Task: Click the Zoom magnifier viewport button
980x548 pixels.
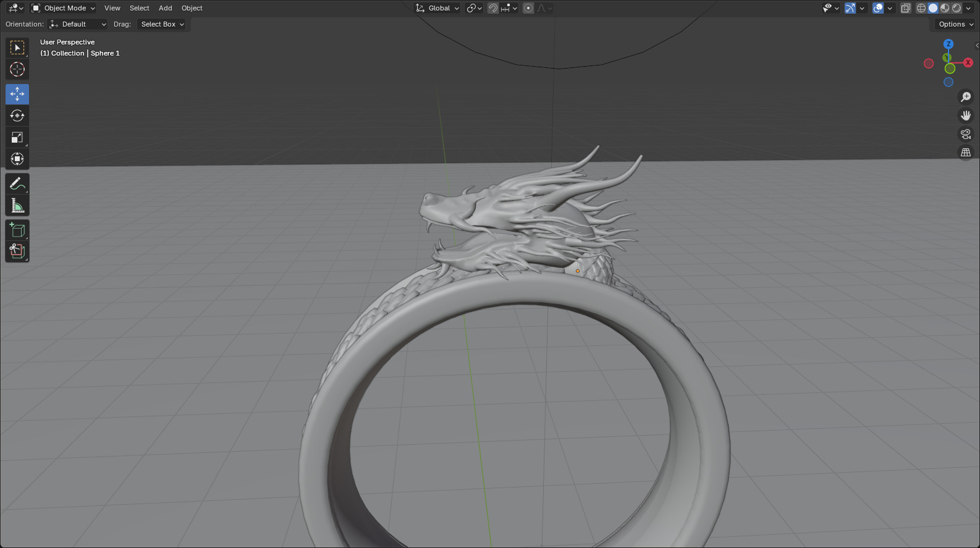Action: pyautogui.click(x=965, y=97)
